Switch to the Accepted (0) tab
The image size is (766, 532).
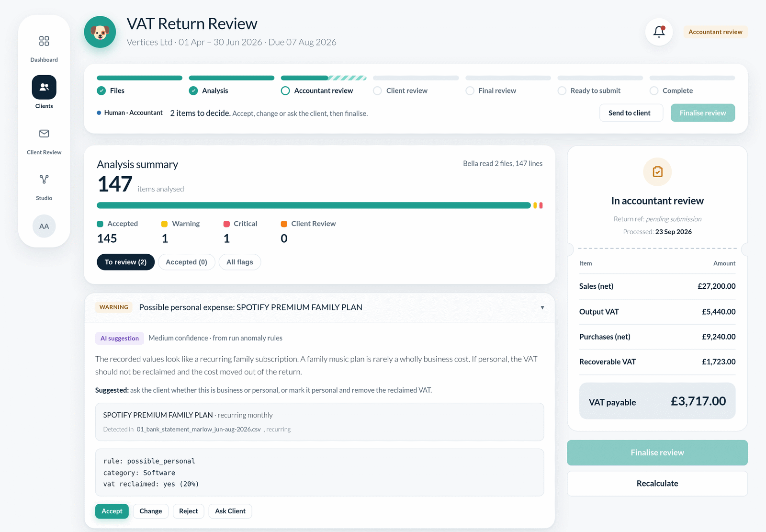pos(186,262)
